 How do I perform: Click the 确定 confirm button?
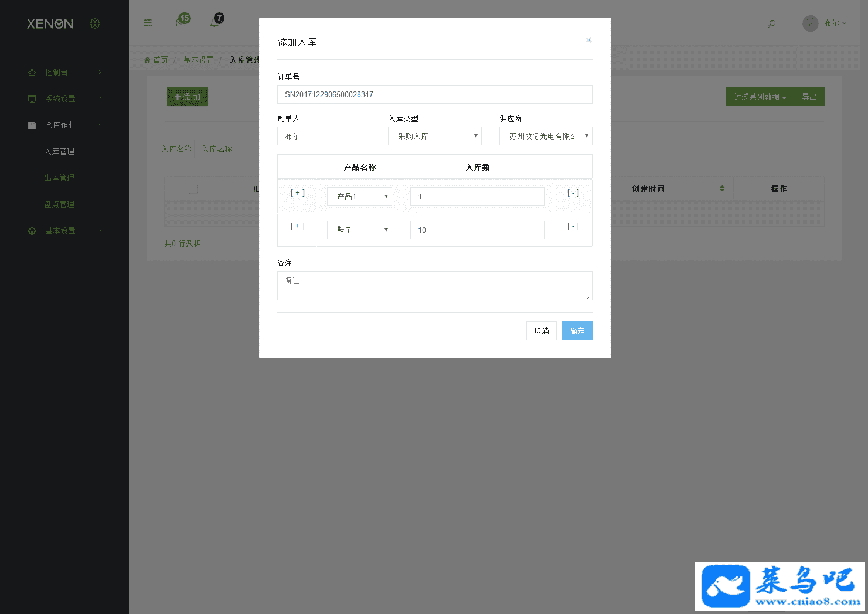point(577,331)
